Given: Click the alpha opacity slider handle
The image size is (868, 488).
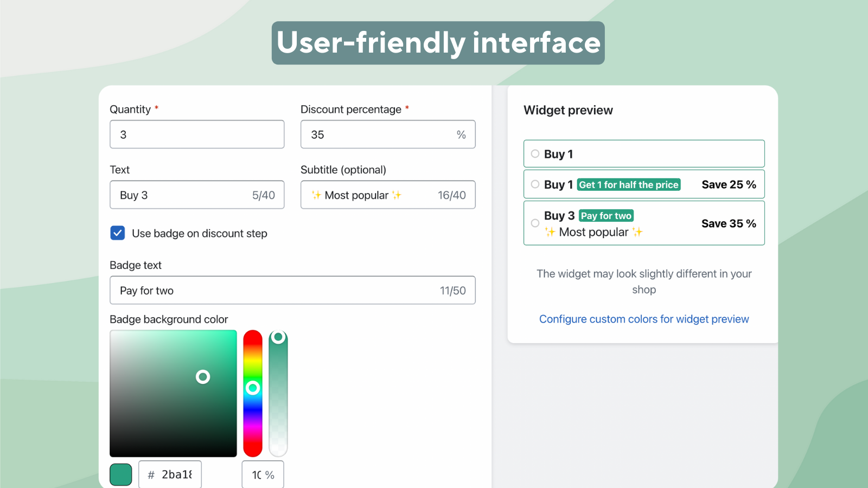Looking at the screenshot, I should (278, 337).
